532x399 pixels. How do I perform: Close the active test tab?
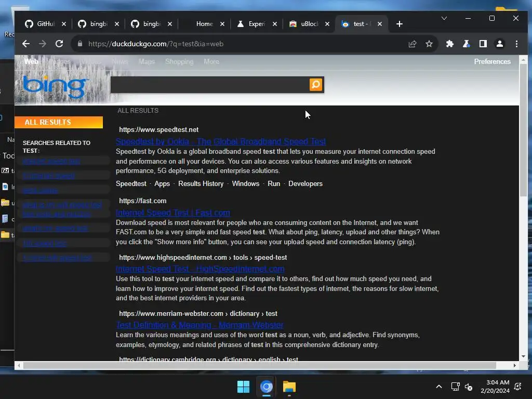pyautogui.click(x=380, y=24)
